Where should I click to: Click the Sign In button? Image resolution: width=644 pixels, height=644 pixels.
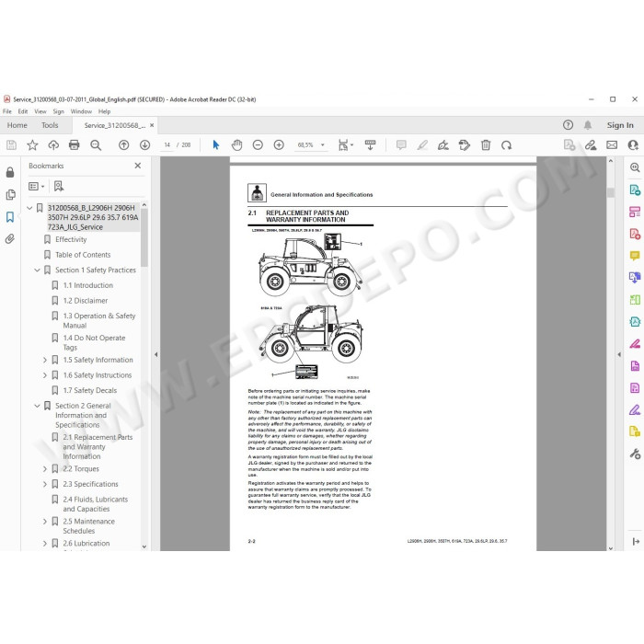click(x=620, y=125)
